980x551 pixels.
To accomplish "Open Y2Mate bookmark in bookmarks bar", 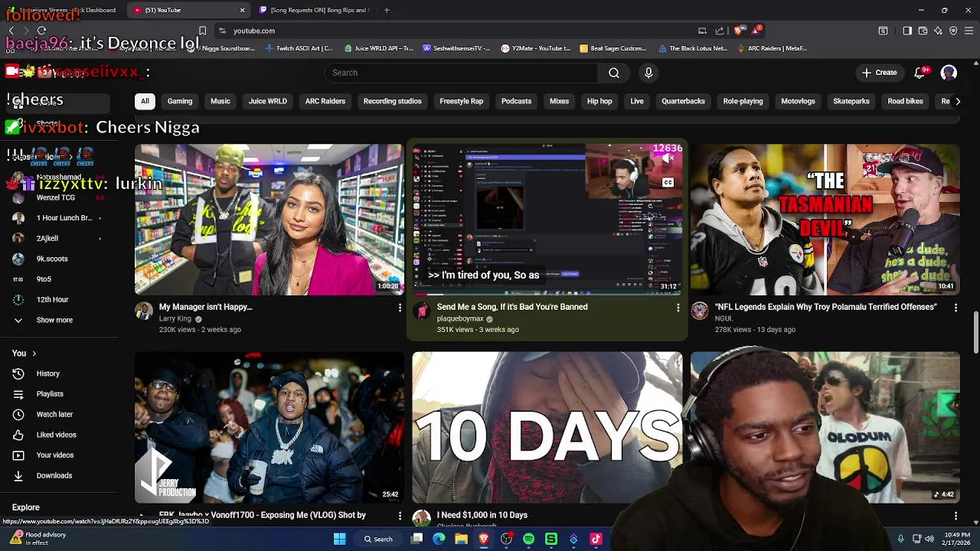I will (x=536, y=48).
